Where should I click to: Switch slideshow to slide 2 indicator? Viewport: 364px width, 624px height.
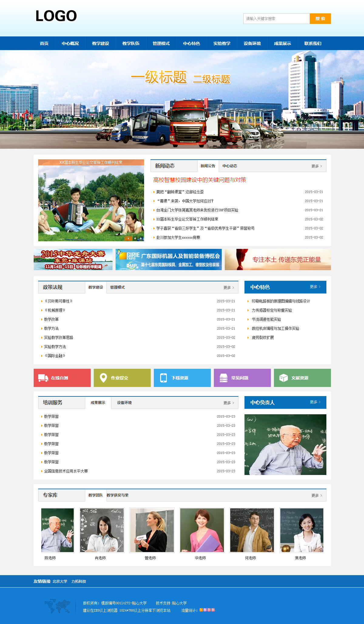(135, 239)
